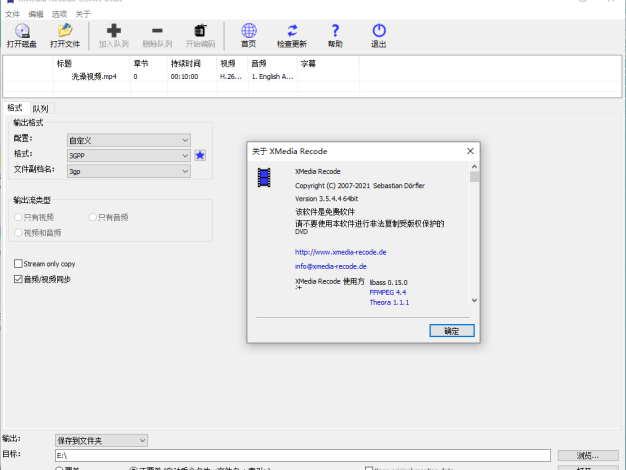Expand the file extension dropdown (3gp)

[x=129, y=171]
